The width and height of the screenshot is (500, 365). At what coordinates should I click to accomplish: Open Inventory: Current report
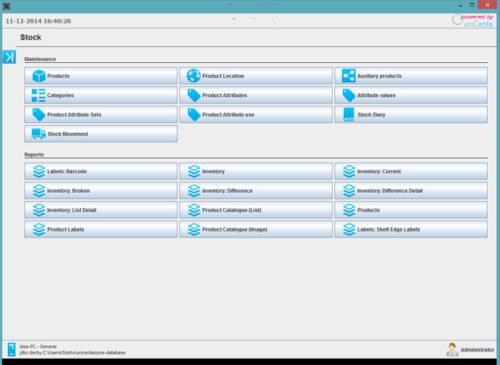pos(411,171)
